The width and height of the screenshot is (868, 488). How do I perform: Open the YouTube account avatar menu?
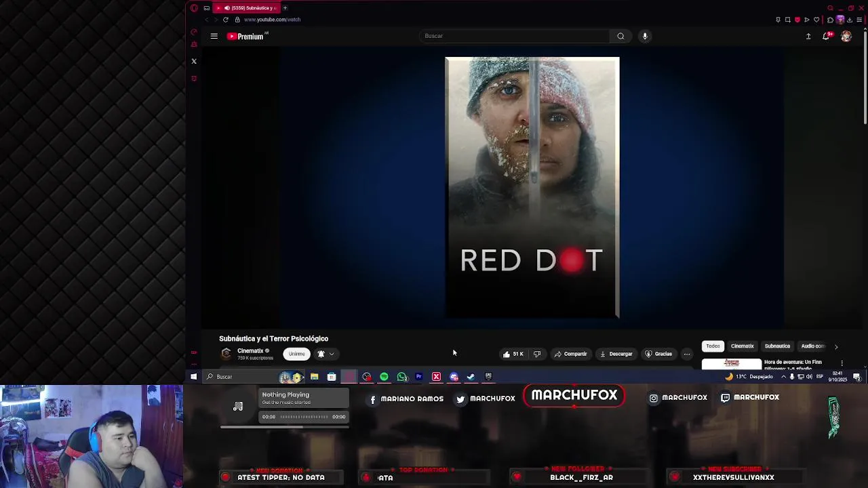coord(846,36)
